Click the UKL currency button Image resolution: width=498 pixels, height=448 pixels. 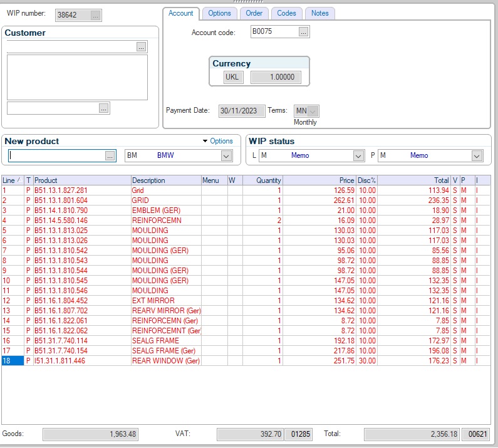(x=233, y=78)
